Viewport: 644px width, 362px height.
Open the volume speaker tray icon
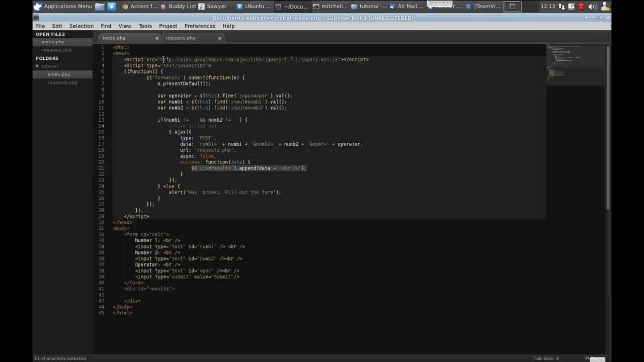tap(592, 6)
